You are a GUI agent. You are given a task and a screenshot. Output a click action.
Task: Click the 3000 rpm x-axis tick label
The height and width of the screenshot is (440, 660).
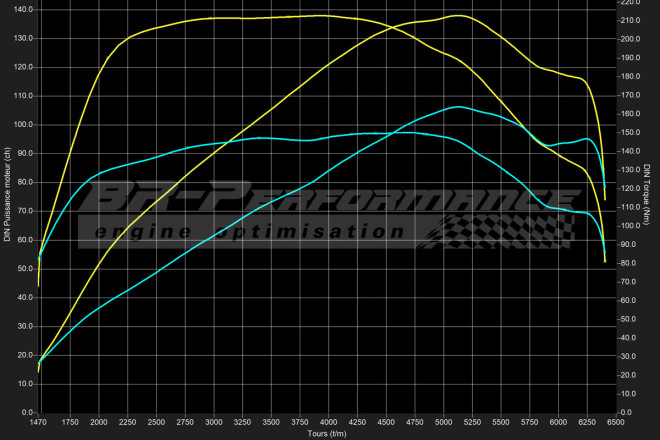211,424
